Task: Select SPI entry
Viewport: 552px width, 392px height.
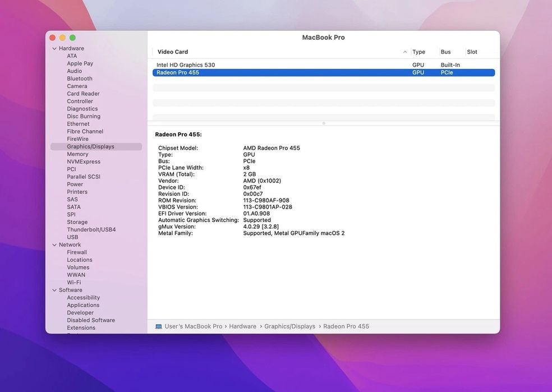Action: 71,215
